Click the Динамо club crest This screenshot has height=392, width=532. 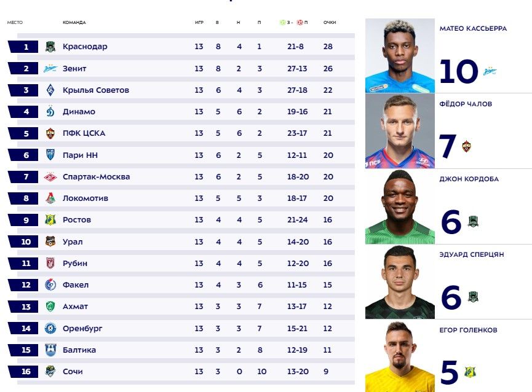click(x=50, y=112)
